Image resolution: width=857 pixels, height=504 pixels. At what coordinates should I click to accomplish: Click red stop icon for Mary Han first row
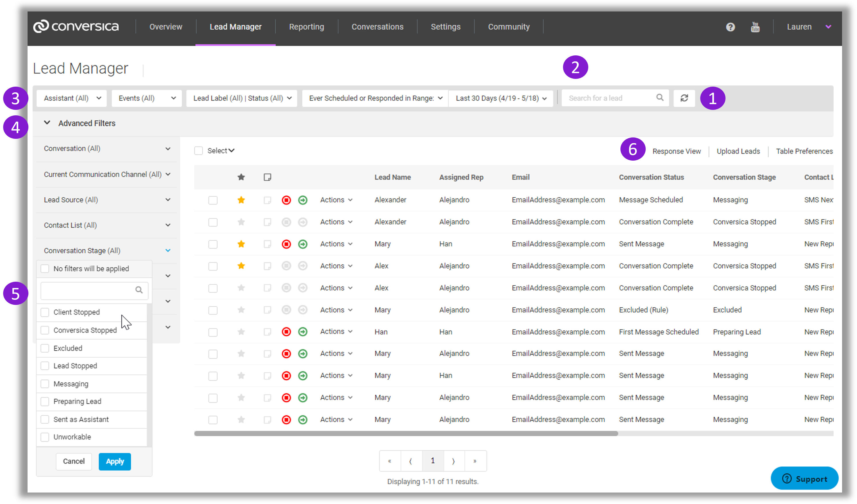[x=286, y=244]
